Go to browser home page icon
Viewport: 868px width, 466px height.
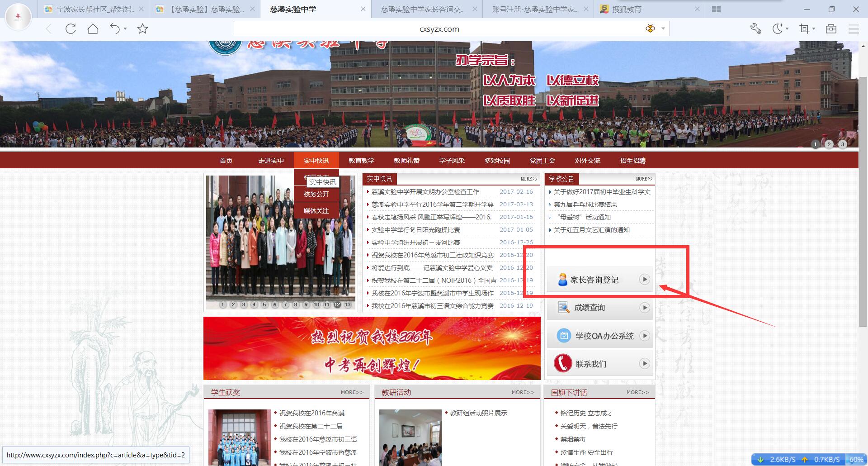tap(93, 29)
